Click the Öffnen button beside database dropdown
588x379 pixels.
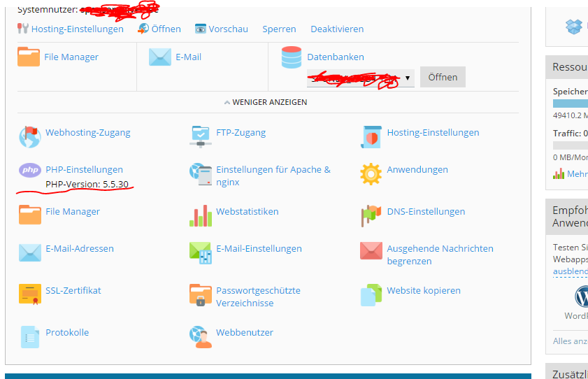pyautogui.click(x=443, y=77)
